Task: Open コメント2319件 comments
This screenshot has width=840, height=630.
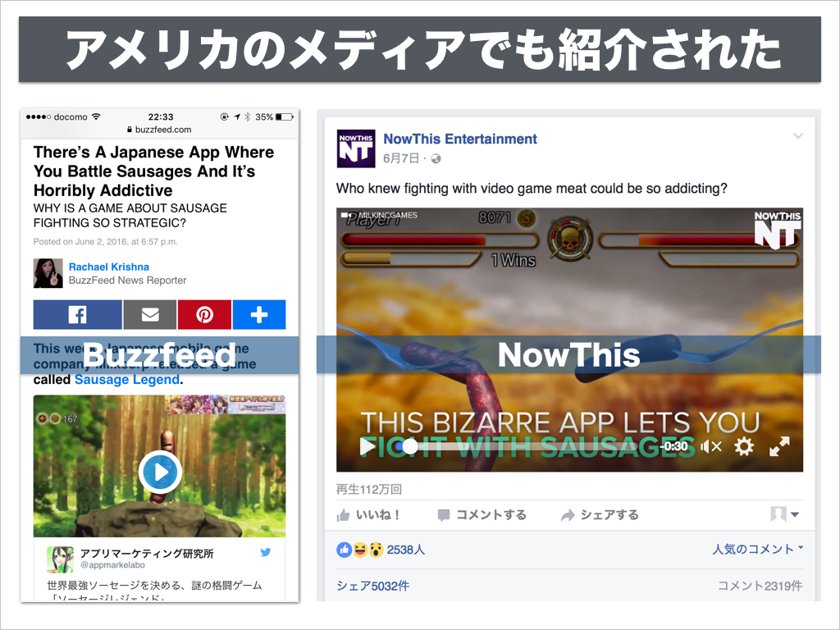Action: click(760, 586)
